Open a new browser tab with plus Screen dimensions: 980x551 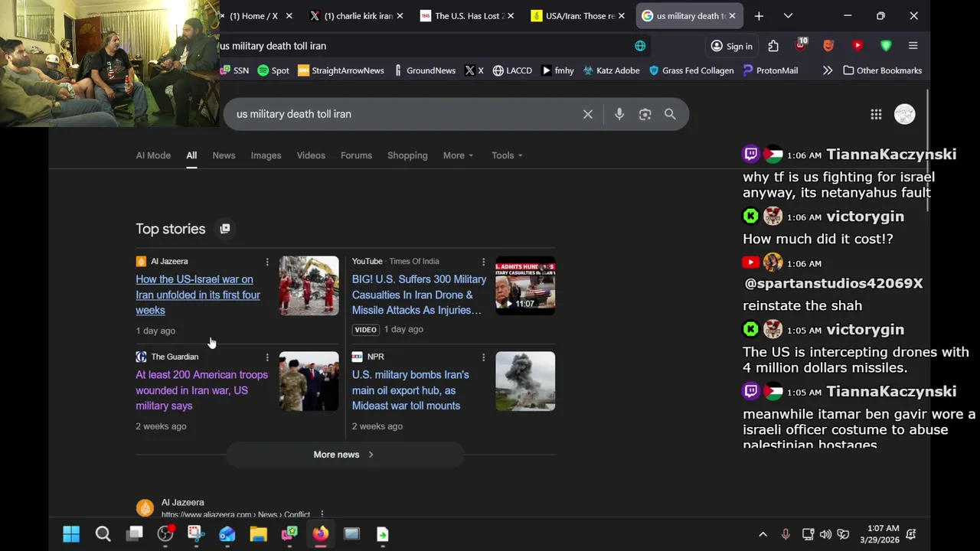(x=759, y=15)
